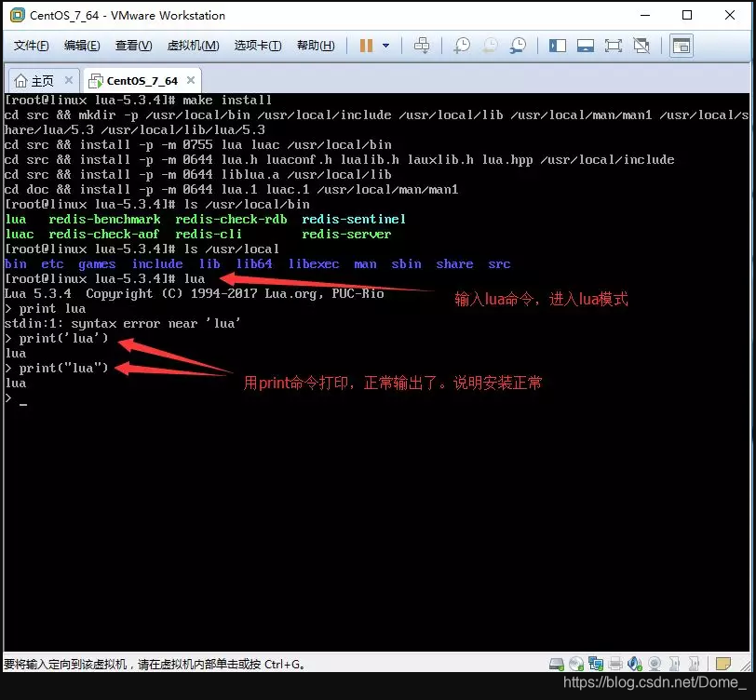Open the 文件(F) menu

(x=32, y=46)
